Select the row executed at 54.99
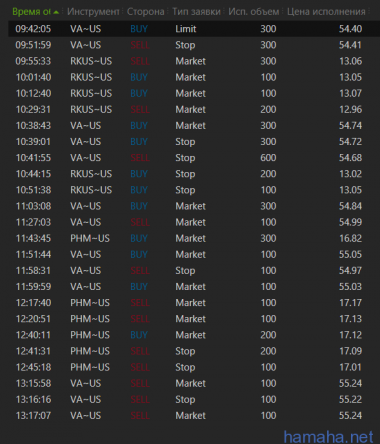This screenshot has width=380, height=444. (x=189, y=222)
